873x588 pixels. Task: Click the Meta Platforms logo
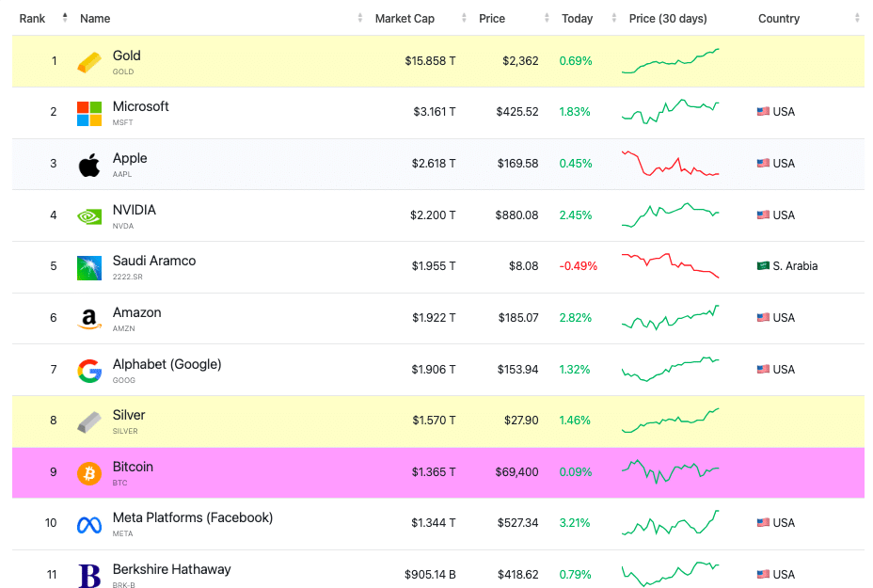(x=89, y=525)
